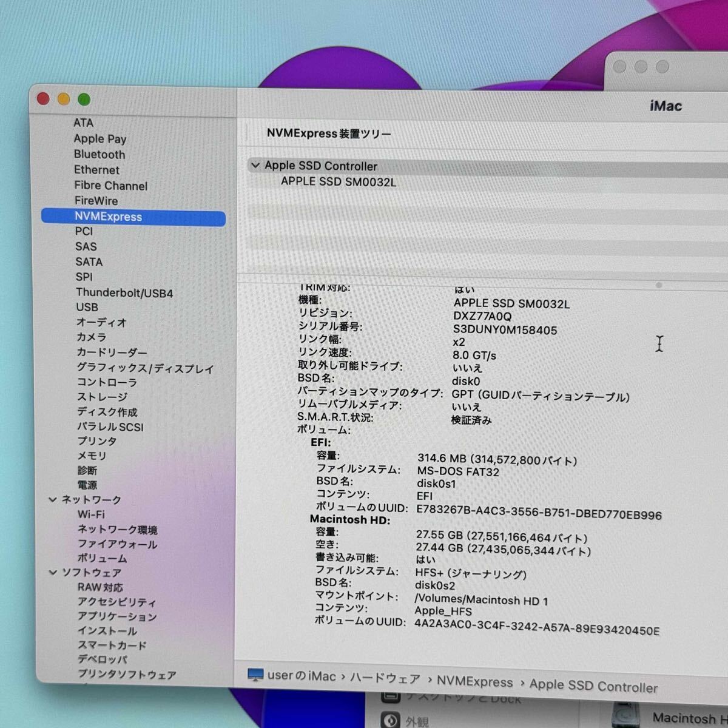This screenshot has height=728, width=728.
Task: Click the serial number S3DUNY0M158405
Action: [x=505, y=330]
